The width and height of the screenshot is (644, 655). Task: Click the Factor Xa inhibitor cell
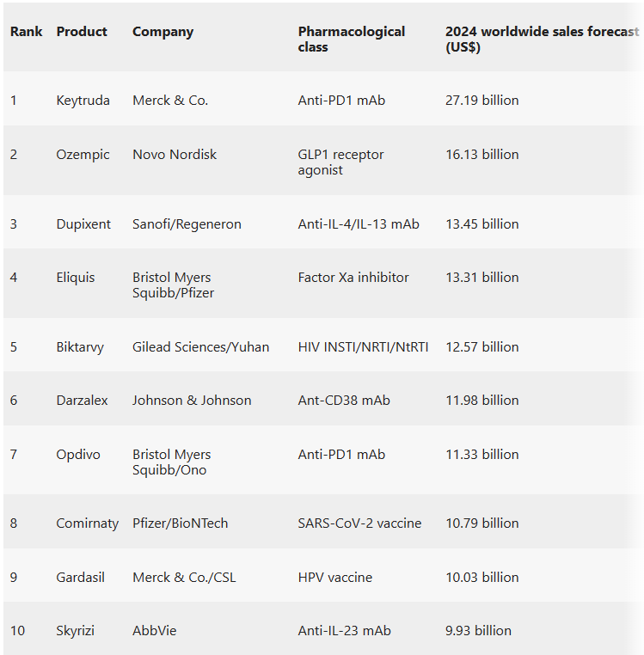pos(353,278)
